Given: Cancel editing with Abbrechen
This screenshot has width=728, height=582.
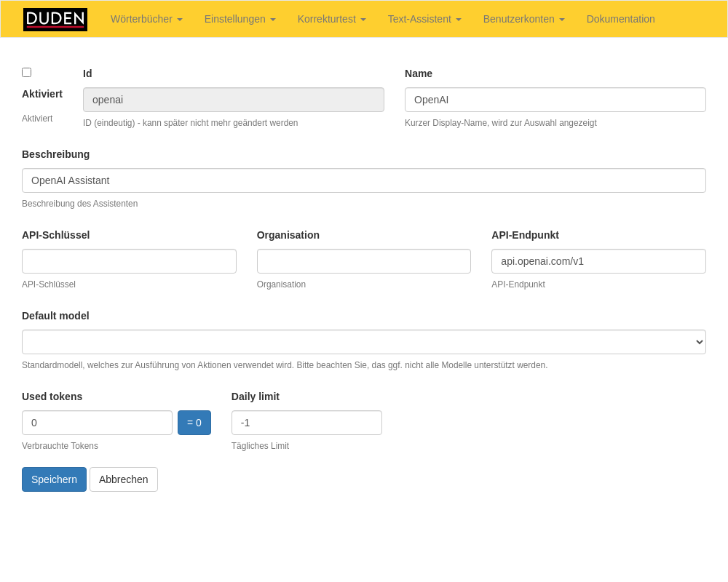Looking at the screenshot, I should click(123, 479).
